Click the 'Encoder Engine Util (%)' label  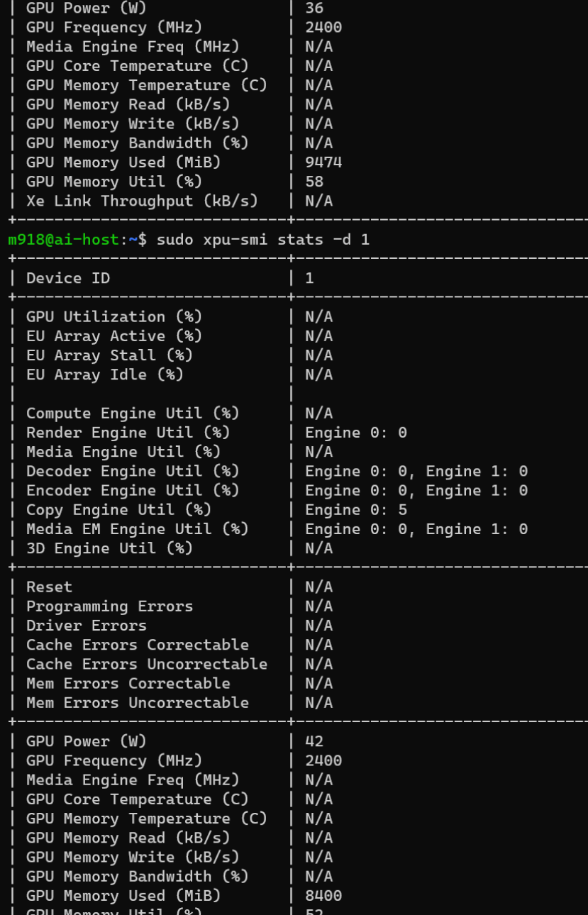point(133,491)
